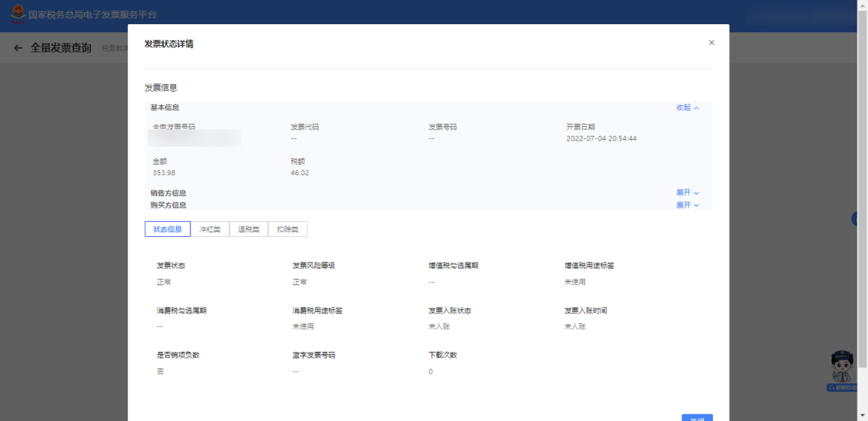Expand the 销售方信息 section
868x421 pixels.
(687, 193)
